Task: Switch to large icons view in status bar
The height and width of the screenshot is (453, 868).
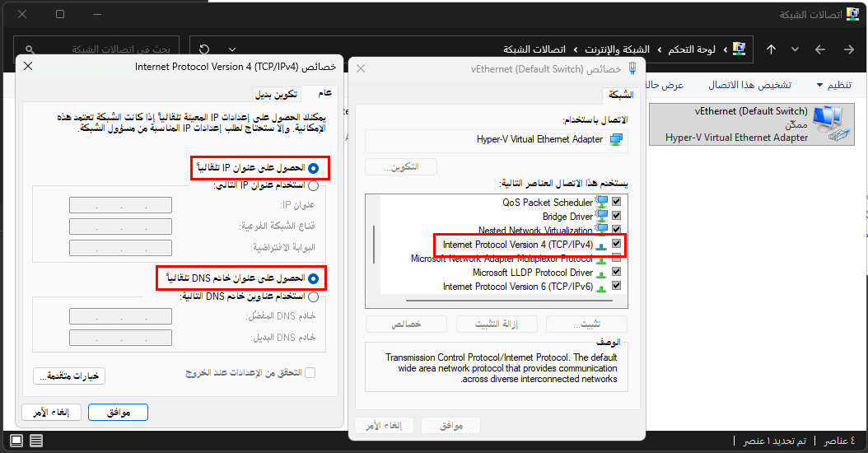Action: [x=16, y=441]
